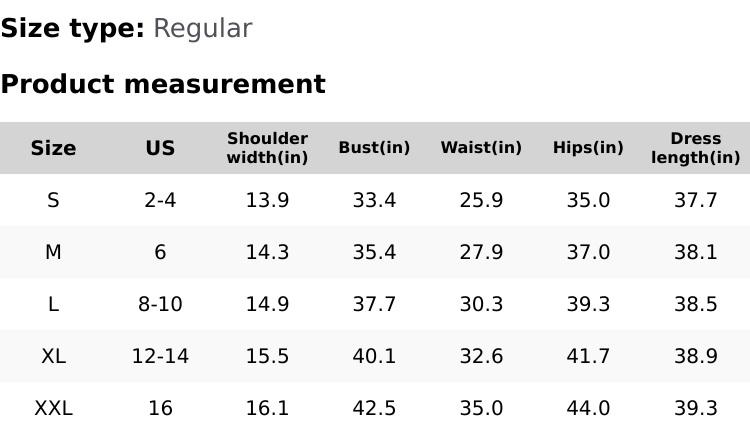Select the XL size row label
This screenshot has height=434, width=750.
click(x=53, y=356)
